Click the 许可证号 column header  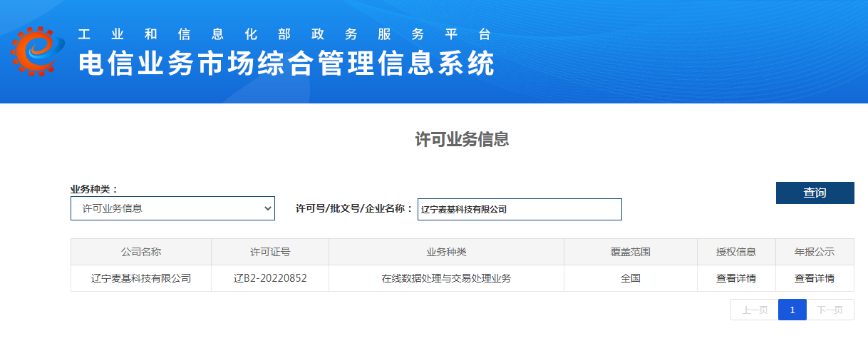(270, 252)
